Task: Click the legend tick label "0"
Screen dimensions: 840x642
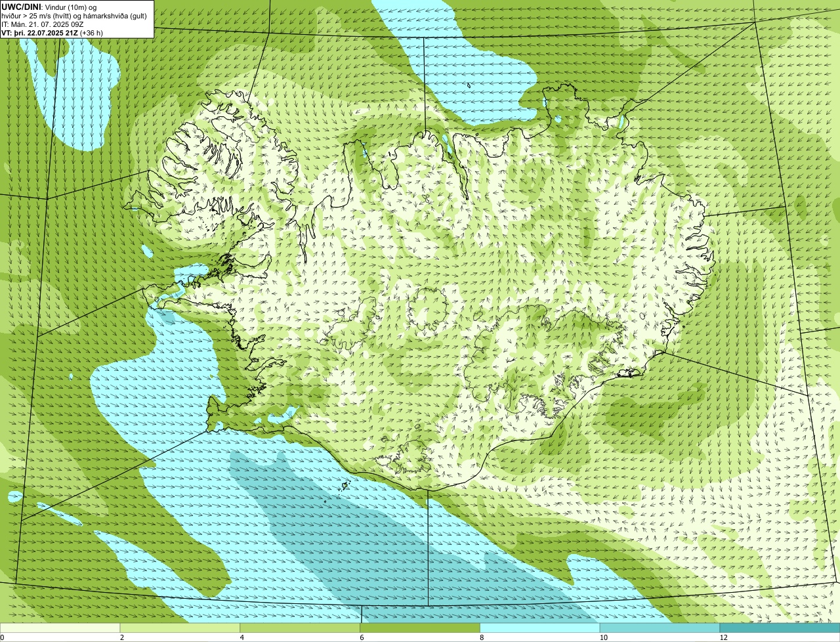Action: point(2,637)
